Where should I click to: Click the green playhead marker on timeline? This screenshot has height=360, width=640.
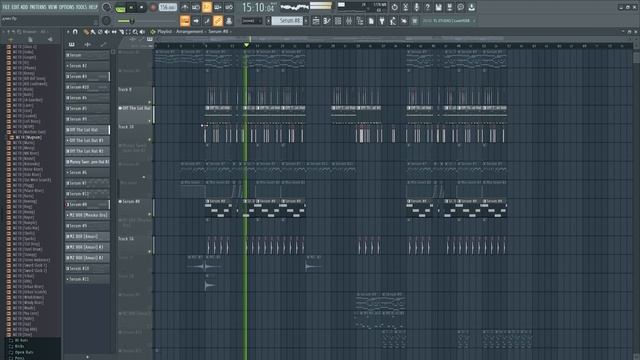tap(247, 44)
